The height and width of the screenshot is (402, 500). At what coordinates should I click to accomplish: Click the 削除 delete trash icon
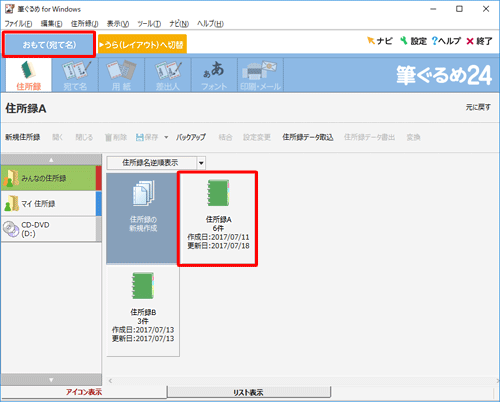(x=116, y=137)
